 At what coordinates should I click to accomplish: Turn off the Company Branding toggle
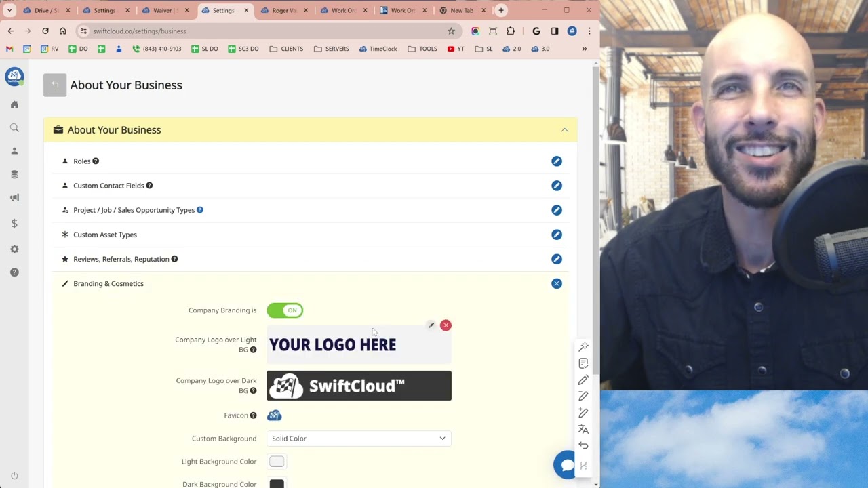tap(285, 310)
